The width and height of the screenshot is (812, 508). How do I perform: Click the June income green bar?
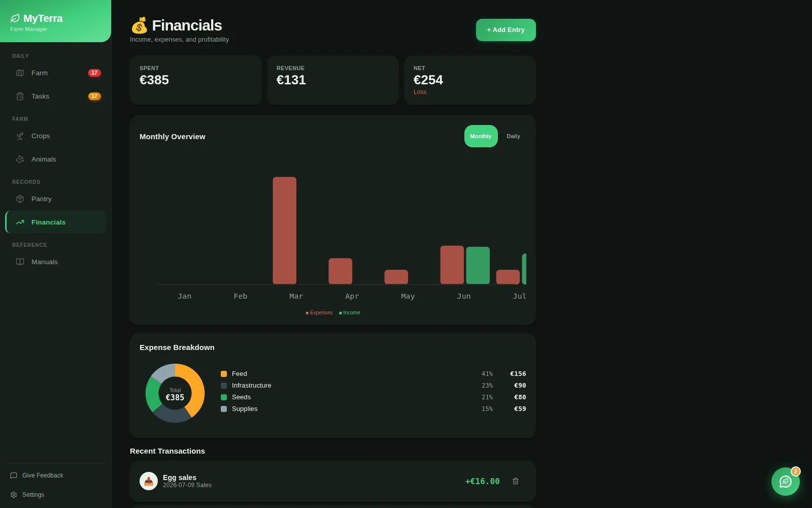click(x=478, y=265)
